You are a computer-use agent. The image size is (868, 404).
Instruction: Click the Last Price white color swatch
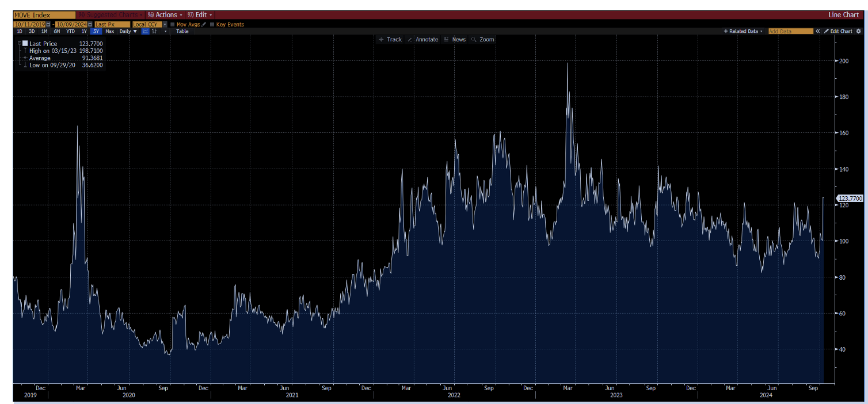(x=25, y=44)
